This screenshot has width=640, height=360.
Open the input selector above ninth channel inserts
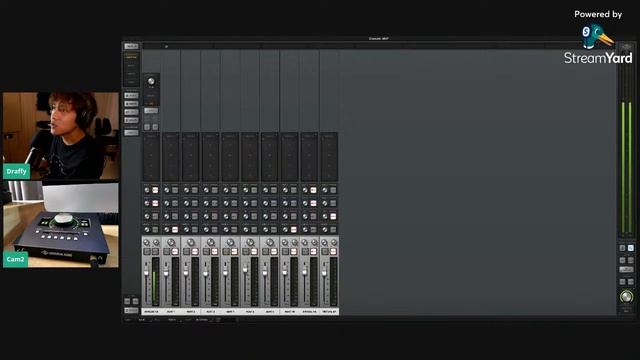tap(310, 136)
